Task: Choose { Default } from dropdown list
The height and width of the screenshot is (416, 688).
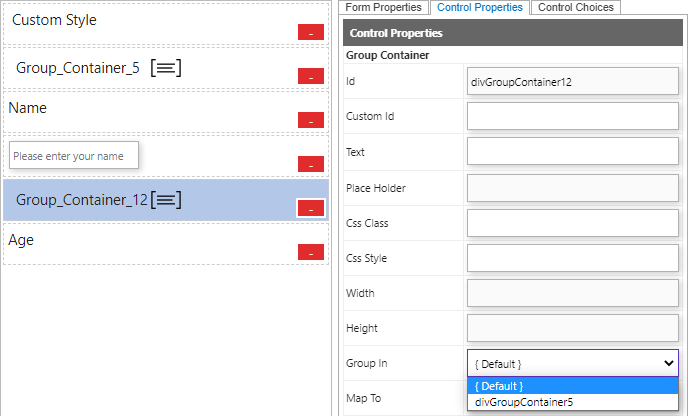Action: point(572,386)
